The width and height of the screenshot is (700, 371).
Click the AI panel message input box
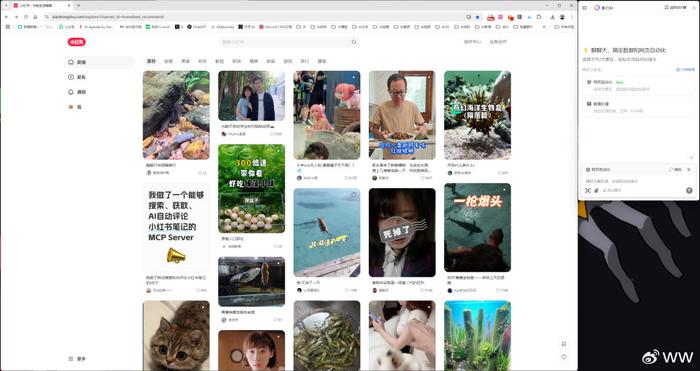(638, 181)
